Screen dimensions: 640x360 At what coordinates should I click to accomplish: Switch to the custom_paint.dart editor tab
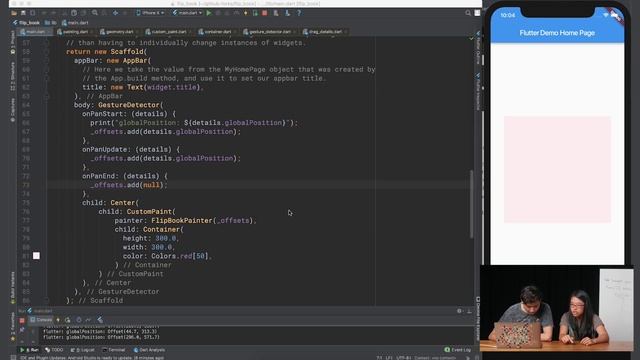(169, 31)
